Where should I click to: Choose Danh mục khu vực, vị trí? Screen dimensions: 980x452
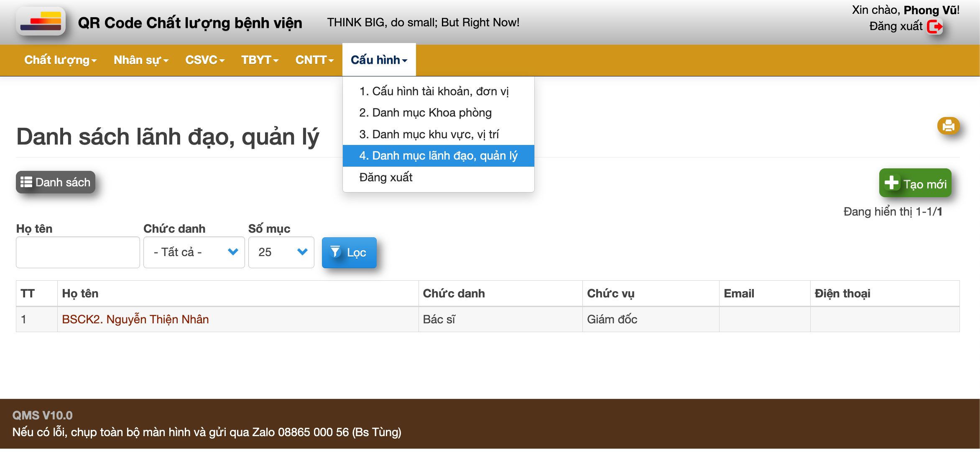[x=429, y=135]
